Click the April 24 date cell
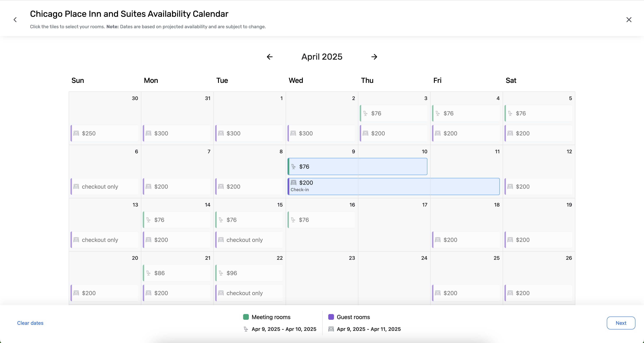Screen dimensions: 644x343 tap(394, 278)
